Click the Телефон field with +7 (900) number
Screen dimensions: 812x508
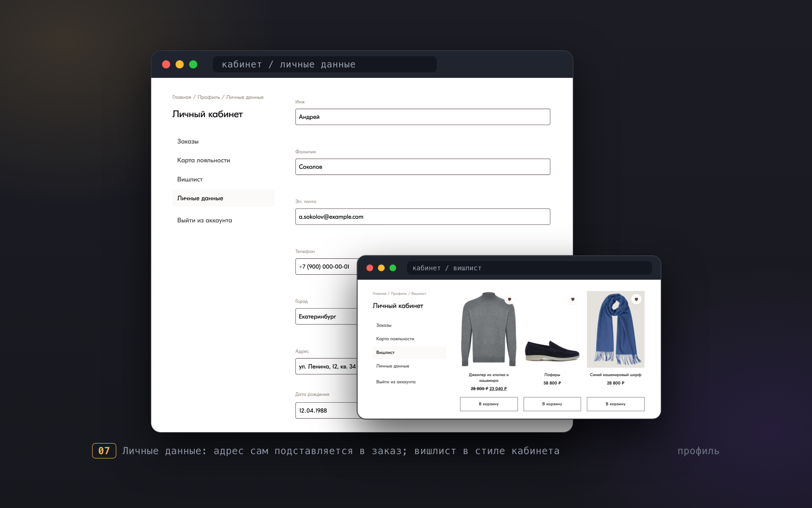pyautogui.click(x=326, y=267)
